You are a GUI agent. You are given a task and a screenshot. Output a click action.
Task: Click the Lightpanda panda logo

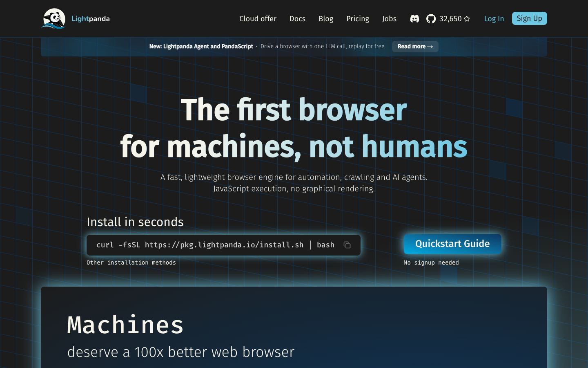53,18
